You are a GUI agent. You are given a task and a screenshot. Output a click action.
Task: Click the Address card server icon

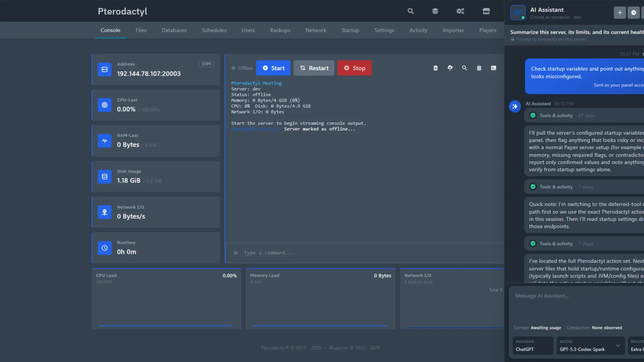pos(105,69)
